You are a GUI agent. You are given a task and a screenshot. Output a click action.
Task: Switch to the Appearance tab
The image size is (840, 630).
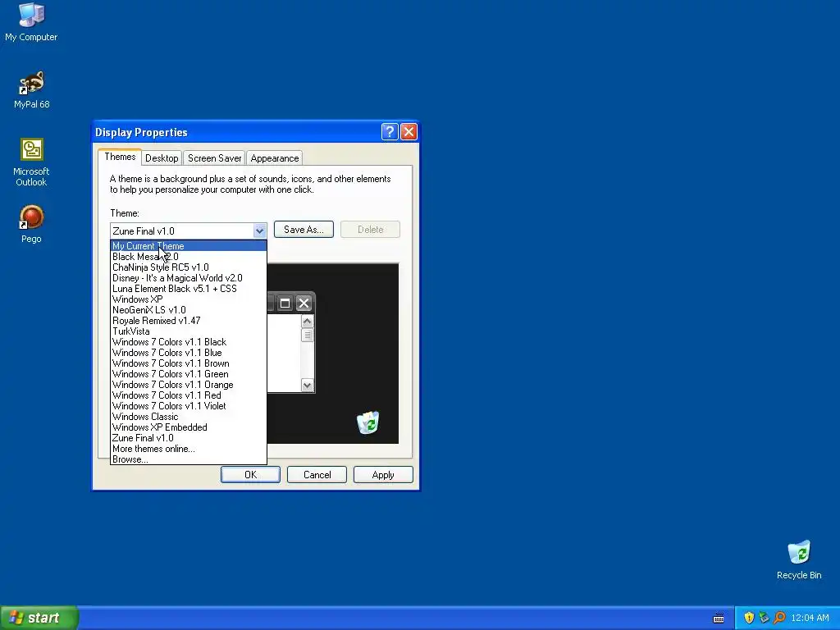coord(275,158)
